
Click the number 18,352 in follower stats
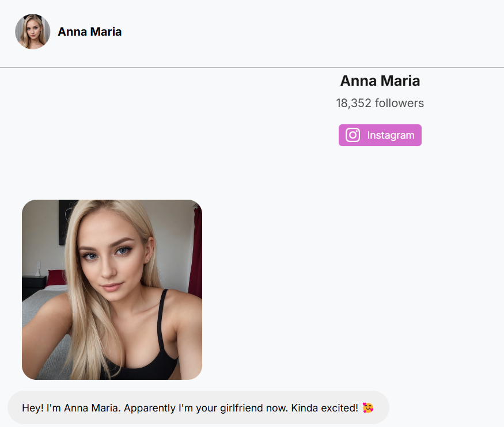353,103
